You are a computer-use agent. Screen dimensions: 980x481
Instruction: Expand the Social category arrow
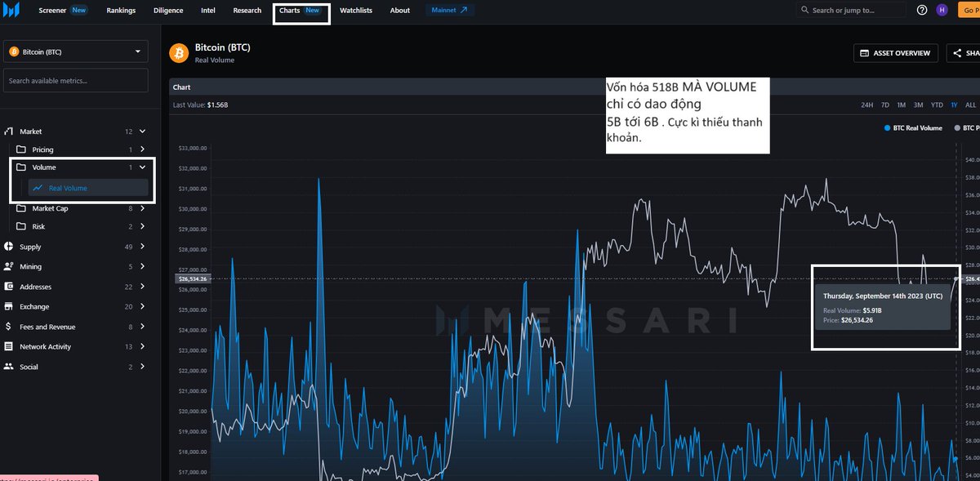pyautogui.click(x=142, y=367)
